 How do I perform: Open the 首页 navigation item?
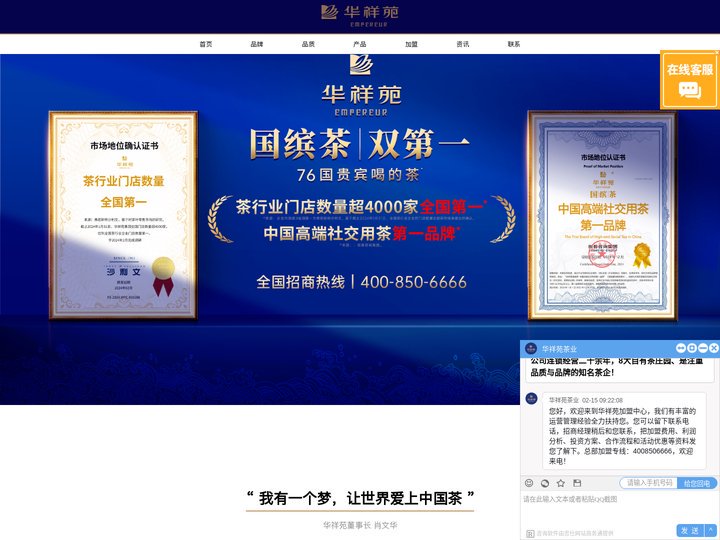tap(206, 44)
